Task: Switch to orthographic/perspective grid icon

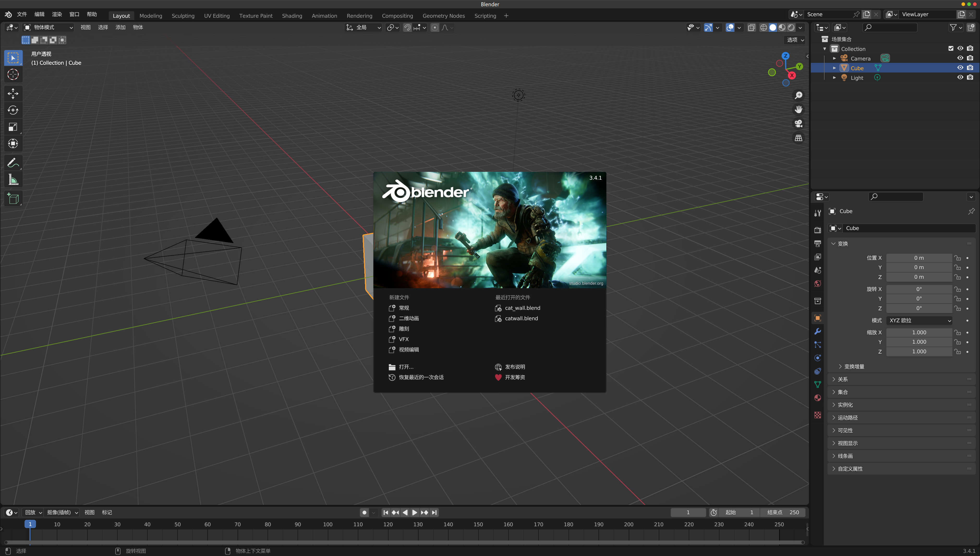Action: (798, 138)
